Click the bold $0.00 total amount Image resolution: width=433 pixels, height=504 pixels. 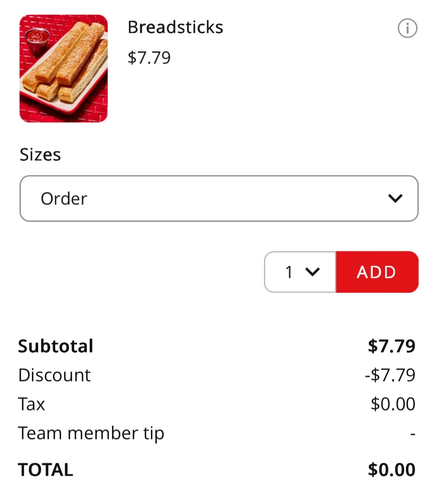point(391,470)
